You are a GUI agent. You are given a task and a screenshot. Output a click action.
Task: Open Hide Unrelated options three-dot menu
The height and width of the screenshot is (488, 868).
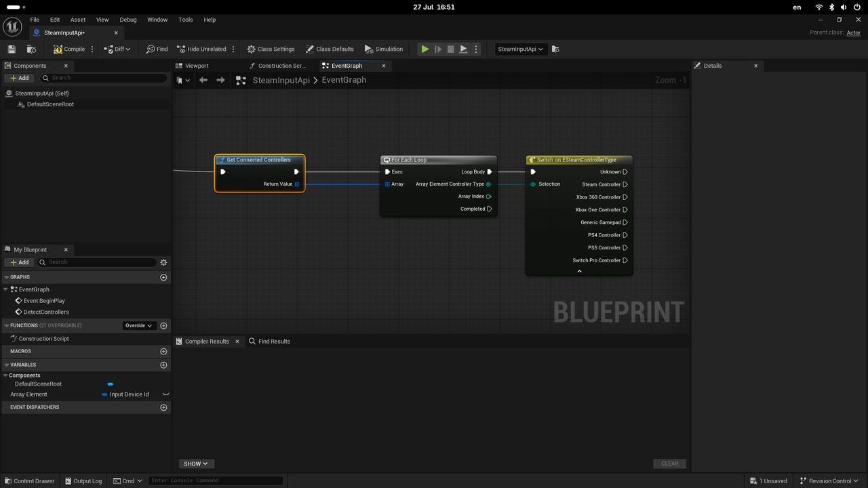pyautogui.click(x=233, y=49)
